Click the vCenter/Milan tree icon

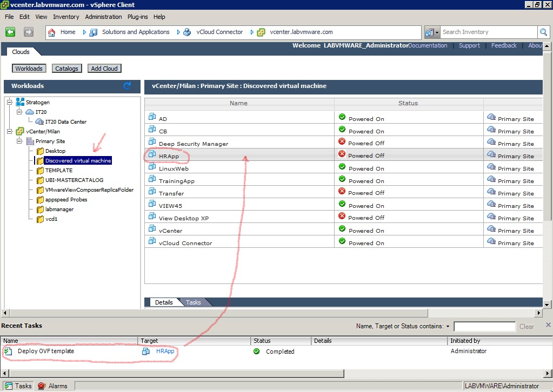20,131
